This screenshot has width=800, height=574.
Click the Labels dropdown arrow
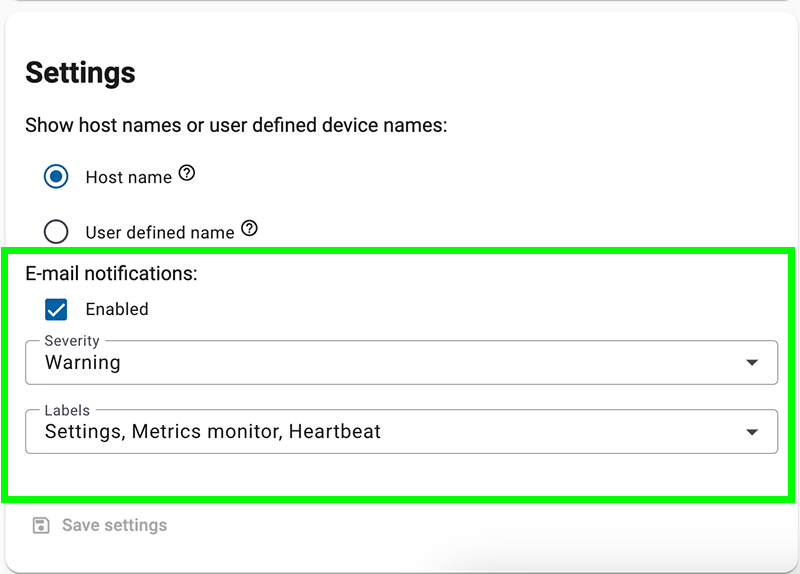point(752,432)
